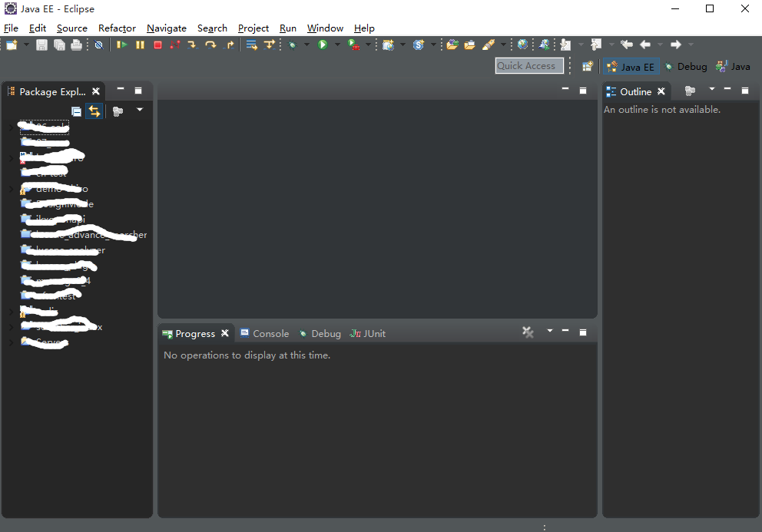762x532 pixels.
Task: Click the Use Step Filters icon
Action: [x=269, y=45]
